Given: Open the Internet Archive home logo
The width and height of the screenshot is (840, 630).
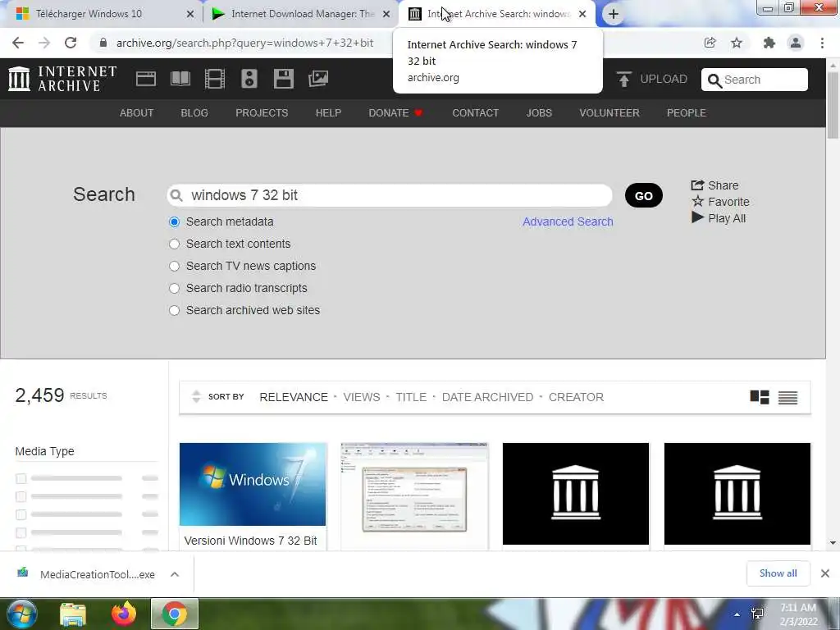Looking at the screenshot, I should (62, 79).
